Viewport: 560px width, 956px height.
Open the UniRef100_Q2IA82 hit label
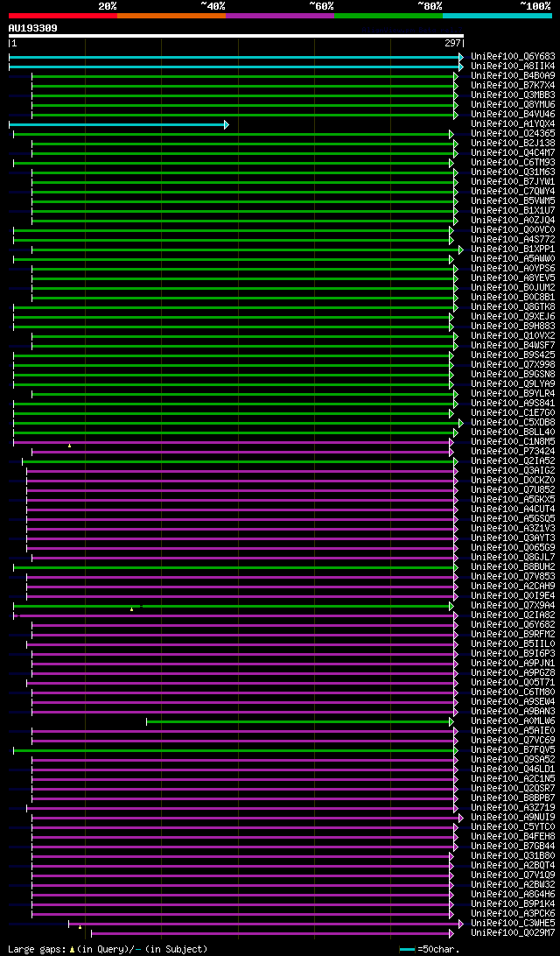(513, 615)
